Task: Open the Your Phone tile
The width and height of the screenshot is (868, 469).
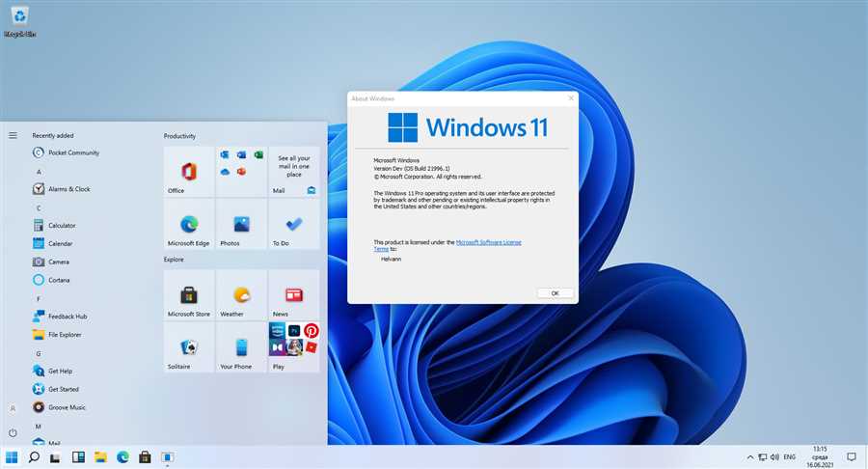Action: [241, 347]
